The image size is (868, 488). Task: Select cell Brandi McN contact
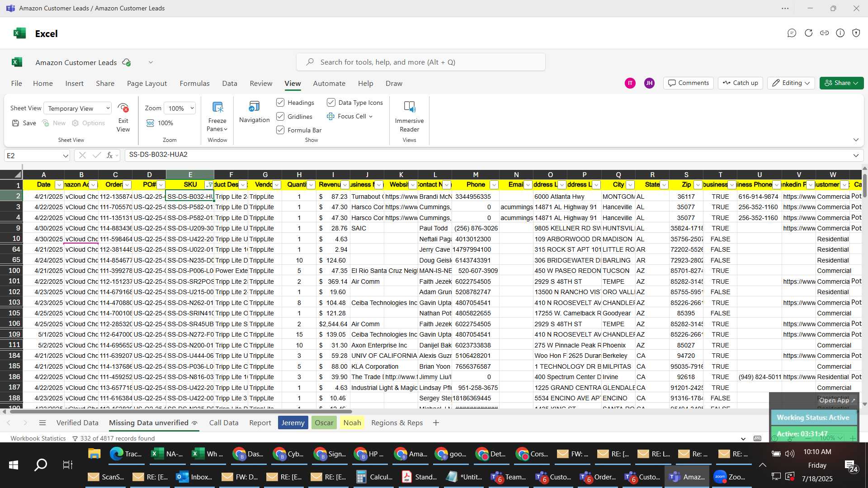coord(435,197)
